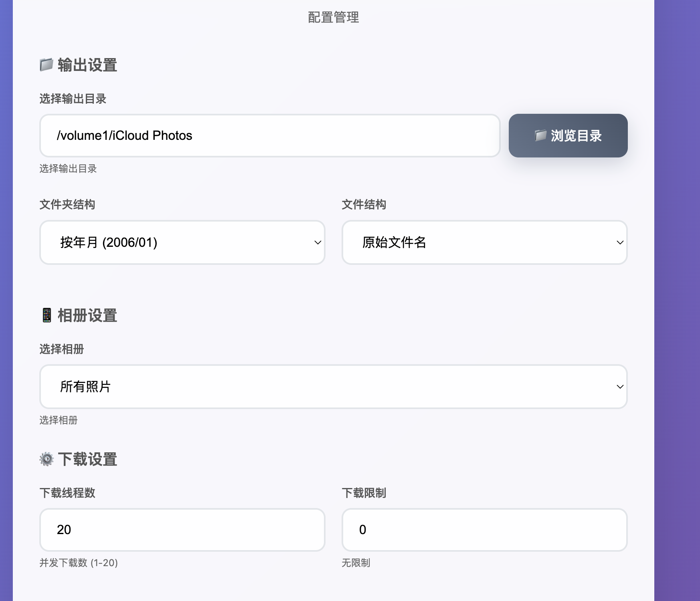
Task: Click the 文件夹结构 field label
Action: (x=67, y=205)
